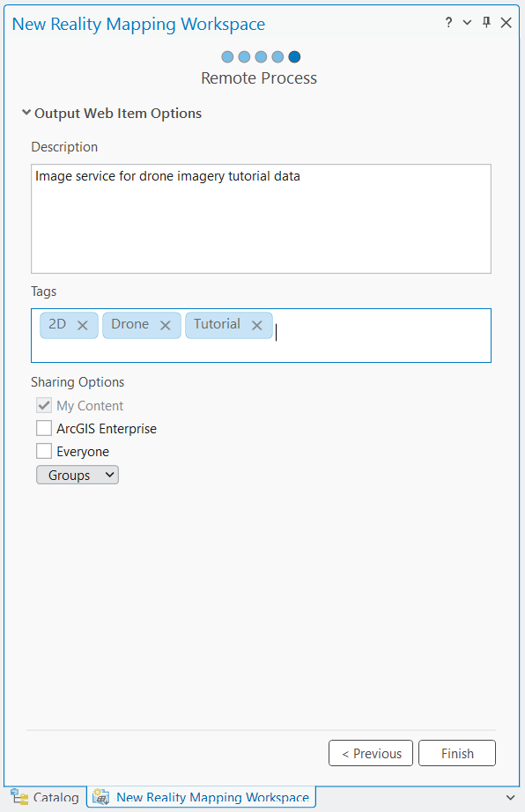Select New Reality Mapping Workspace tab
The height and width of the screenshot is (812, 525).
pyautogui.click(x=202, y=797)
